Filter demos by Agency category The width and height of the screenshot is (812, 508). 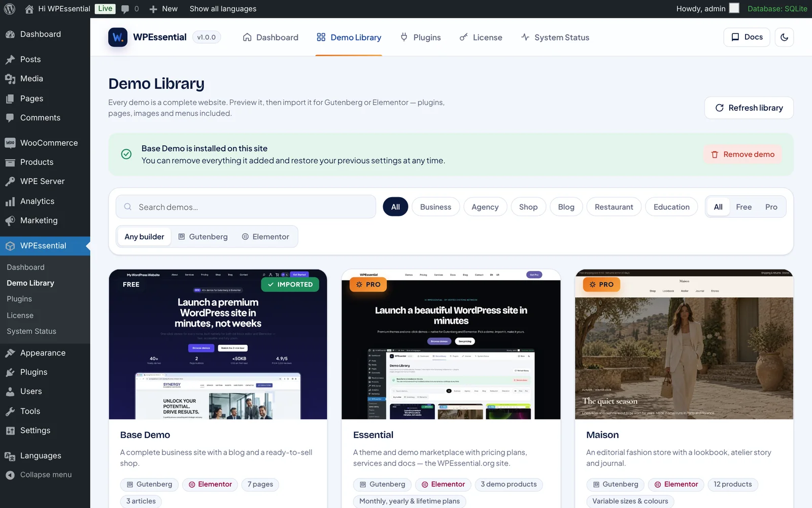[485, 207]
